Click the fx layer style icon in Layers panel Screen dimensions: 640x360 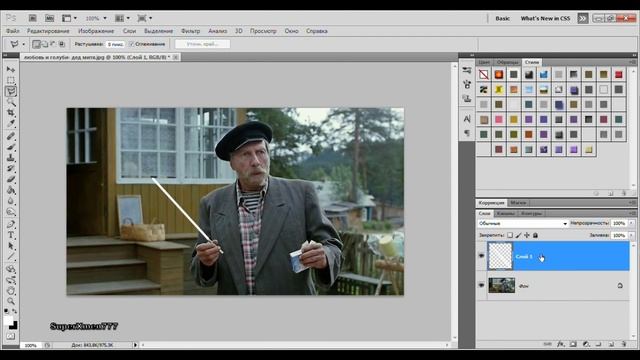(x=561, y=344)
